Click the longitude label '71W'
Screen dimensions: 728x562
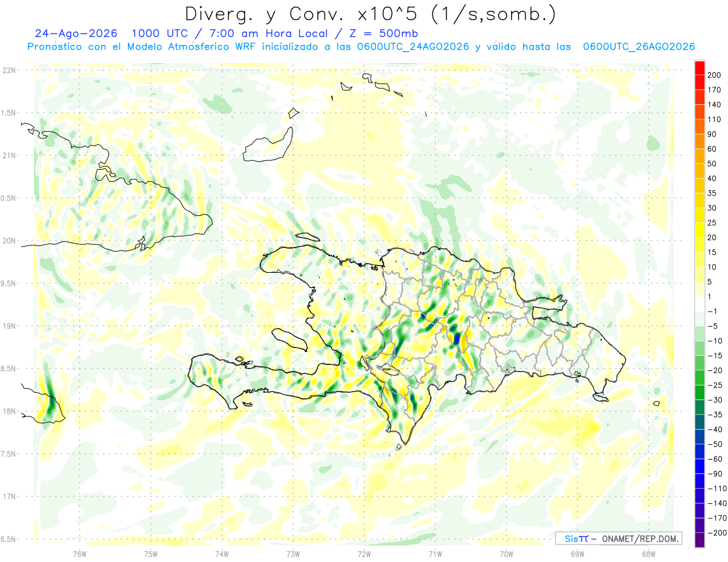pos(435,554)
